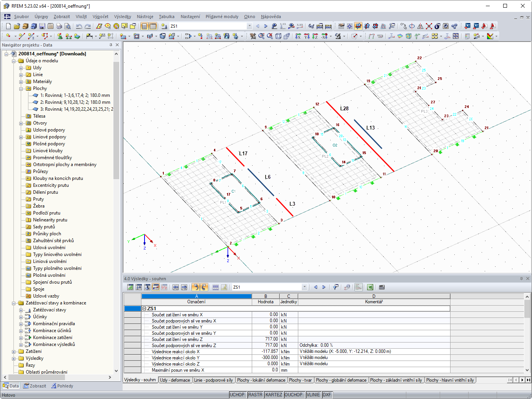Open the Pohledy navigator tab
Viewport: 532px width, 399px height.
62,386
